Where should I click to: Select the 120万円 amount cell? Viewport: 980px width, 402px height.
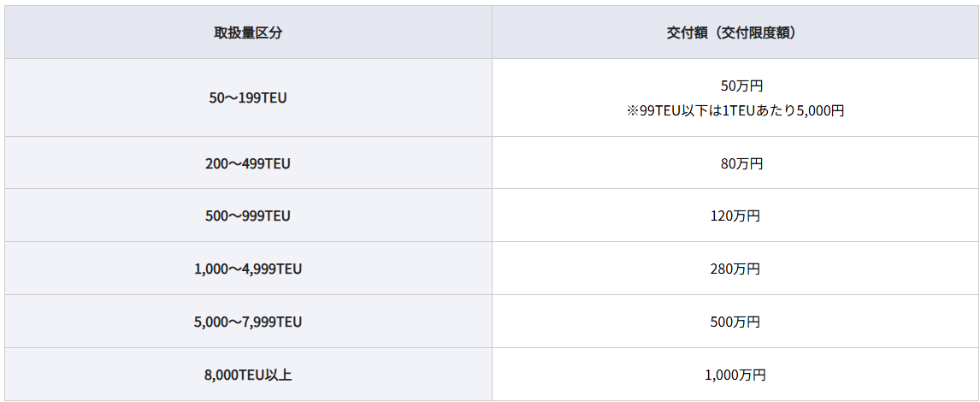(735, 216)
